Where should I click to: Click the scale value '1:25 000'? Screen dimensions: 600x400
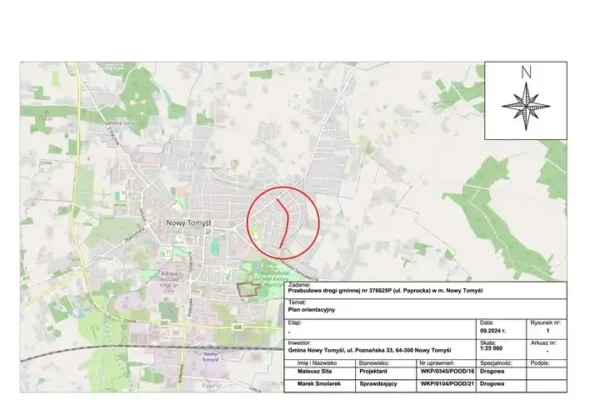491,349
